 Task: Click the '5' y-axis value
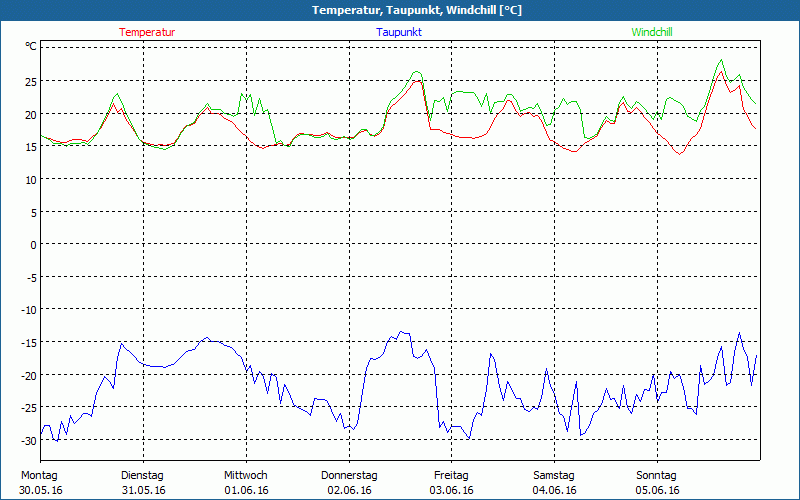pos(34,212)
